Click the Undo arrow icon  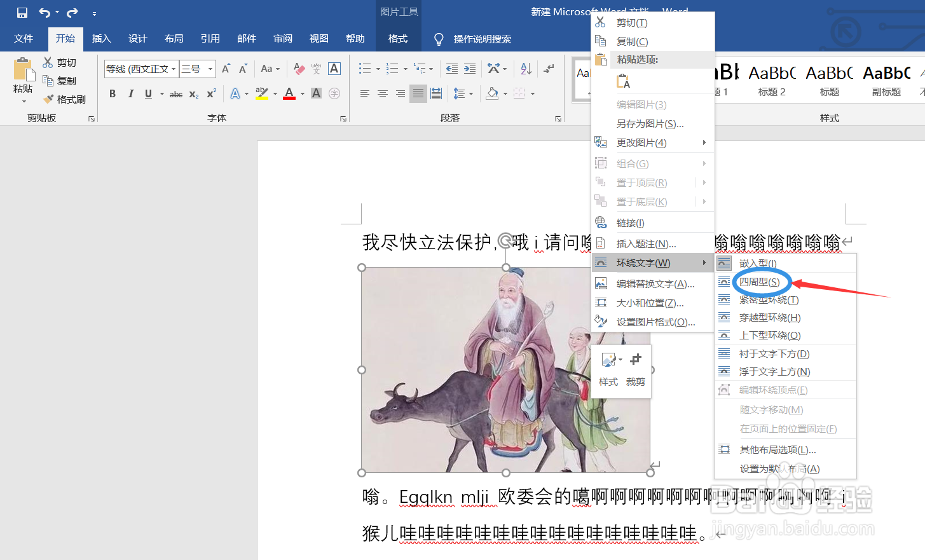(x=45, y=13)
